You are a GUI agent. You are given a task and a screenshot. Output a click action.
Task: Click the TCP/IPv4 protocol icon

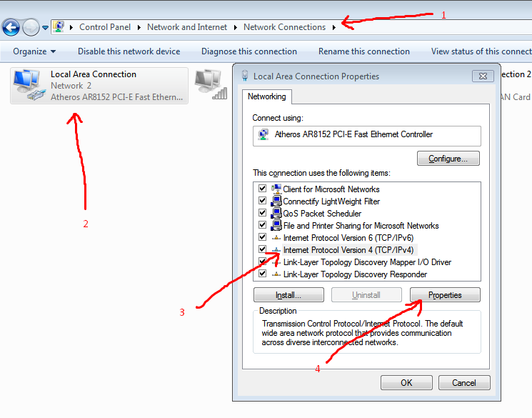(x=276, y=250)
